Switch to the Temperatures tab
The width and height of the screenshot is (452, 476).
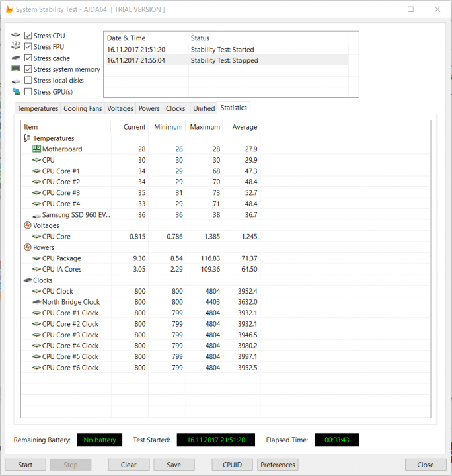click(x=38, y=108)
